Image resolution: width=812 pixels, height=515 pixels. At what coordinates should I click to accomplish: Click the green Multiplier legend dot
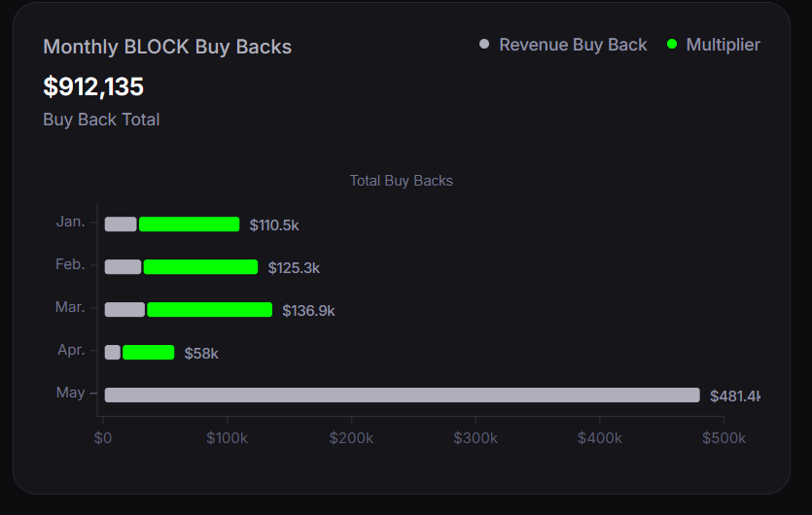pyautogui.click(x=672, y=44)
